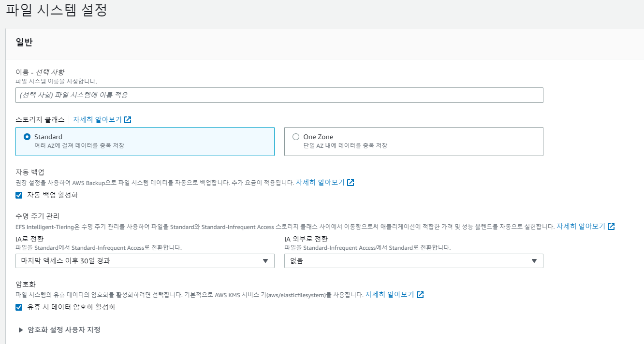Toggle the 자동 백업 활성화 checkbox
Image resolution: width=644 pixels, height=344 pixels.
click(19, 195)
